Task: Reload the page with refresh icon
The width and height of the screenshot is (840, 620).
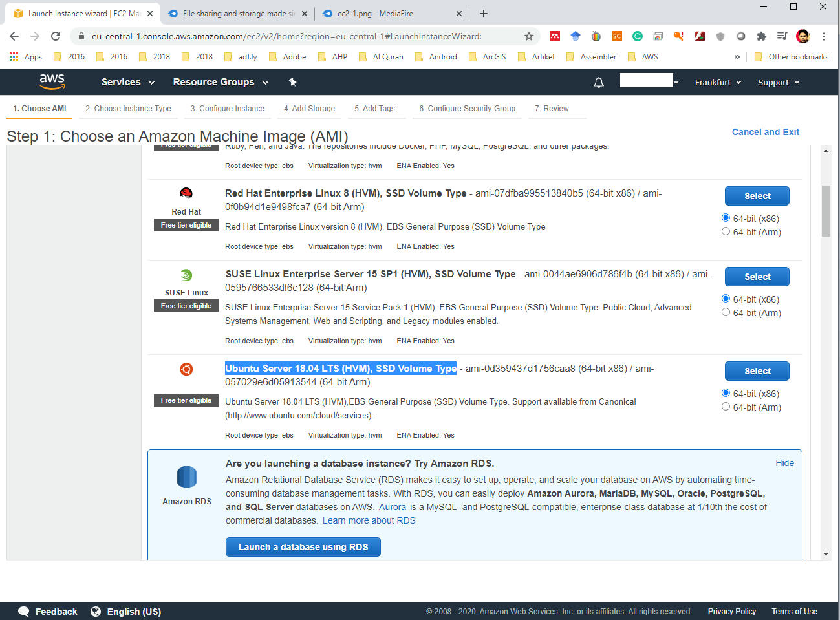Action: tap(56, 36)
